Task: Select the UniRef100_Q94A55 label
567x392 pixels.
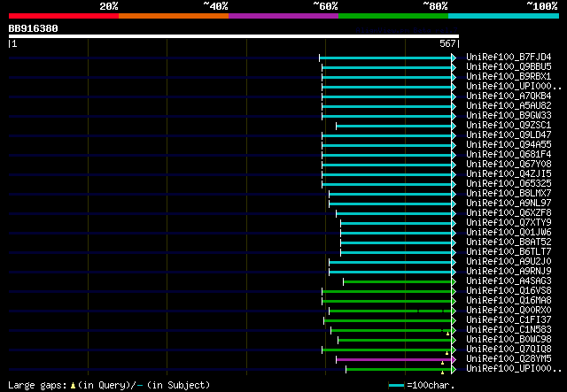Action: tap(509, 145)
